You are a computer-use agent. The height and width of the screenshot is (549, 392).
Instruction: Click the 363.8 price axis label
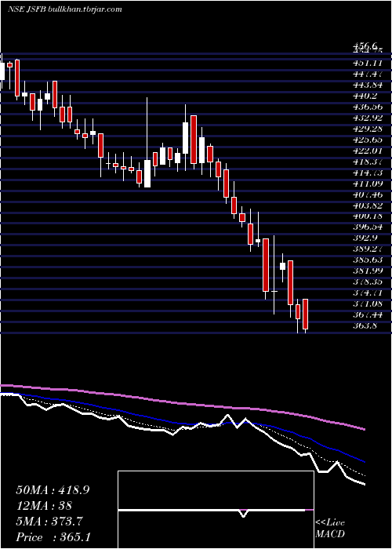(365, 326)
